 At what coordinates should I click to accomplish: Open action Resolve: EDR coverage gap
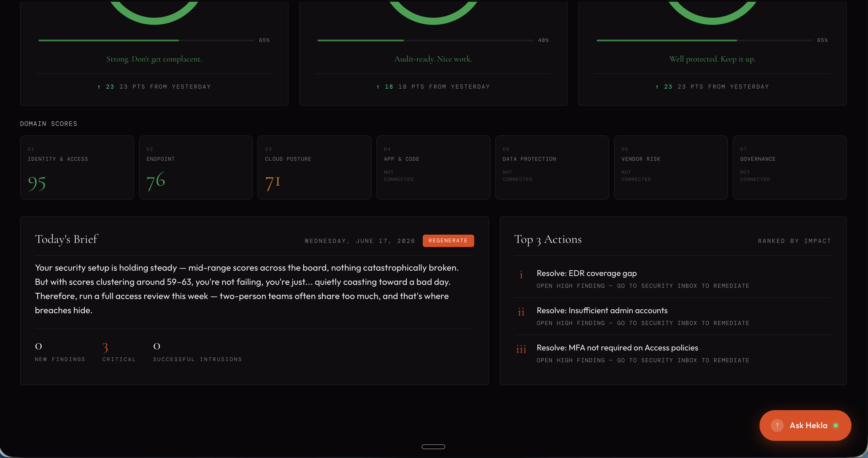coord(673,279)
